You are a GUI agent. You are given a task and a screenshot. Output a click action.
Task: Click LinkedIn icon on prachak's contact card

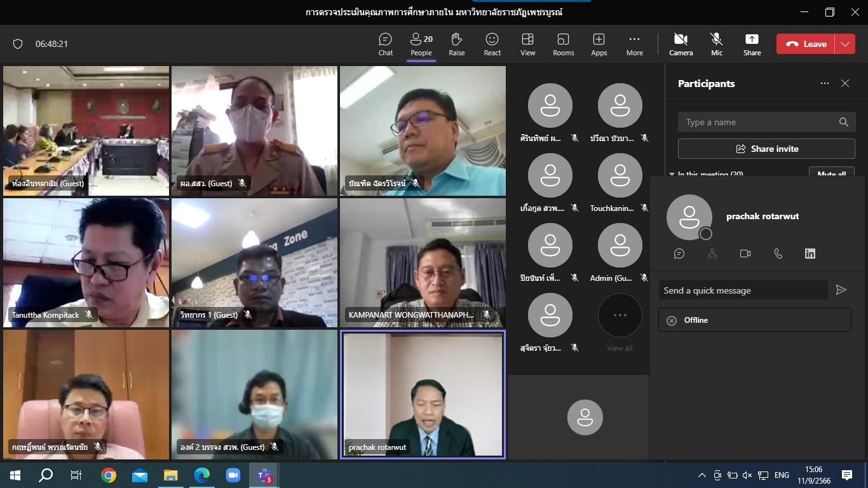(x=810, y=254)
